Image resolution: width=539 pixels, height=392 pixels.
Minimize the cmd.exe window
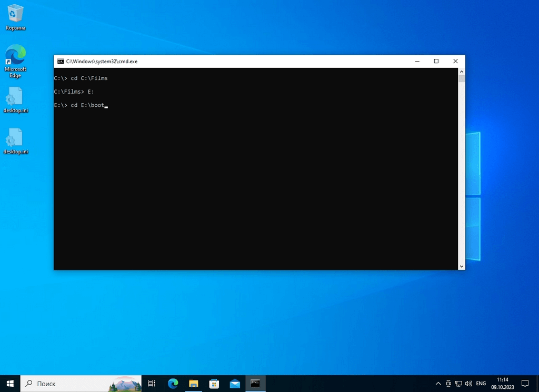click(417, 61)
